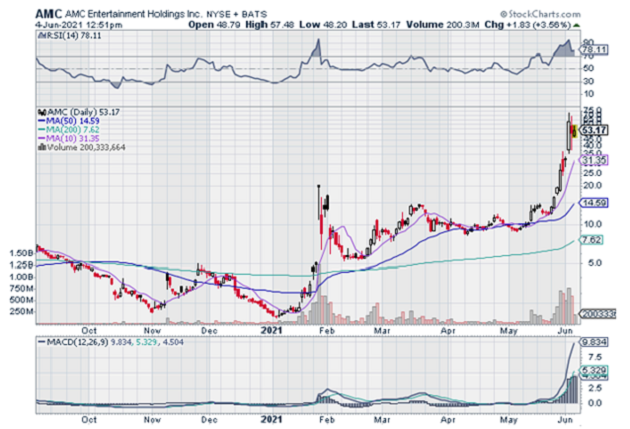Click the Volume legend bar icon

pyautogui.click(x=41, y=148)
